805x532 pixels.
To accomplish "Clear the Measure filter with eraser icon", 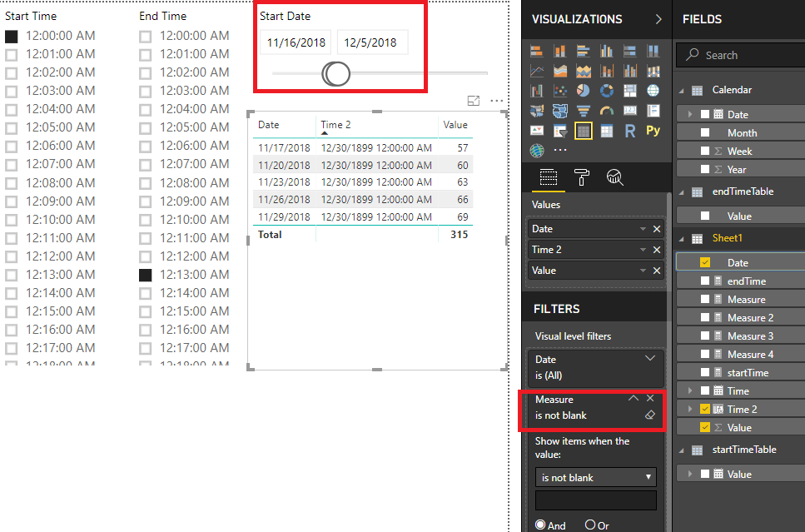I will tap(650, 415).
